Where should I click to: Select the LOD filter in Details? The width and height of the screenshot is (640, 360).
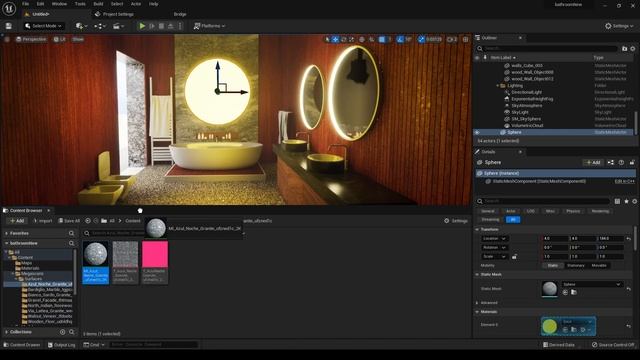pyautogui.click(x=531, y=211)
